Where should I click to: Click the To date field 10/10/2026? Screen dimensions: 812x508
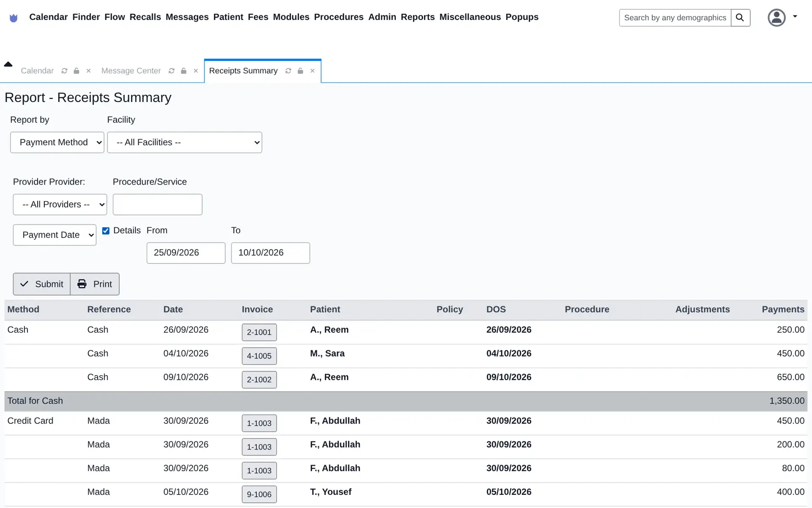271,253
